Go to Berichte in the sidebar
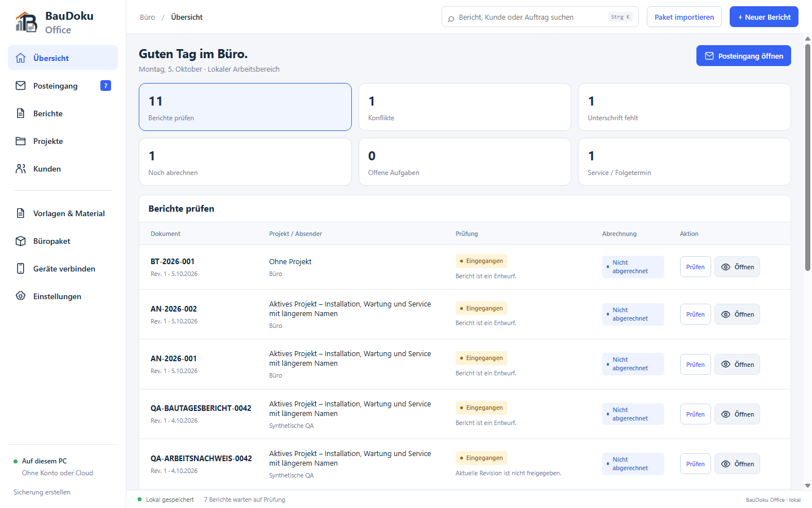812x508 pixels. pos(63,113)
